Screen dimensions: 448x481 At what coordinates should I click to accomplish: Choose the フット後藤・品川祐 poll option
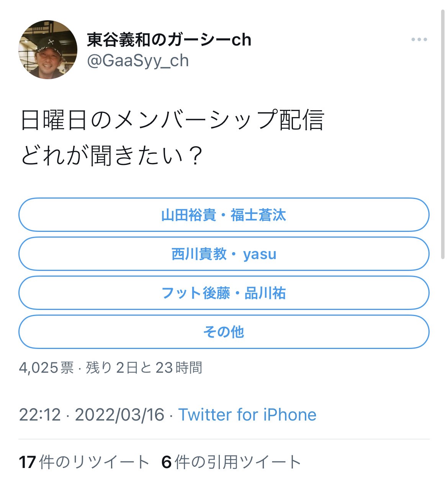(224, 293)
